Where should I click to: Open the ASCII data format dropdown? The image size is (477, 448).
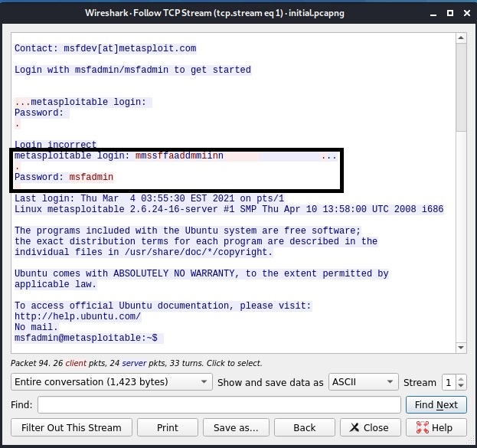pyautogui.click(x=363, y=381)
